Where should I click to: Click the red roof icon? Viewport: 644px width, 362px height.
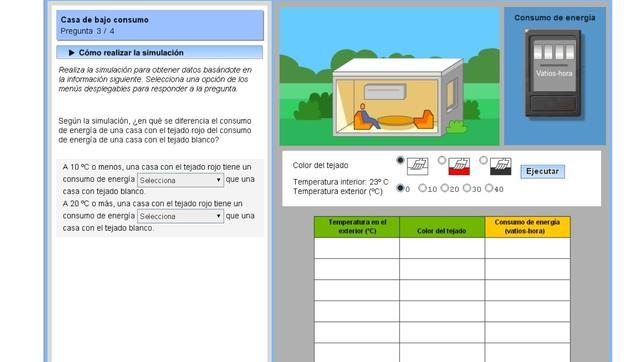[459, 166]
